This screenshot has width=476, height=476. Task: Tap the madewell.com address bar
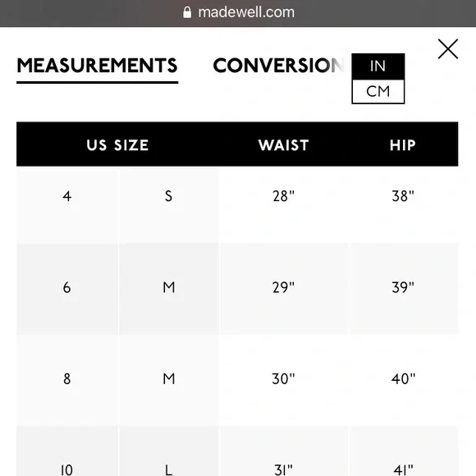point(239,13)
